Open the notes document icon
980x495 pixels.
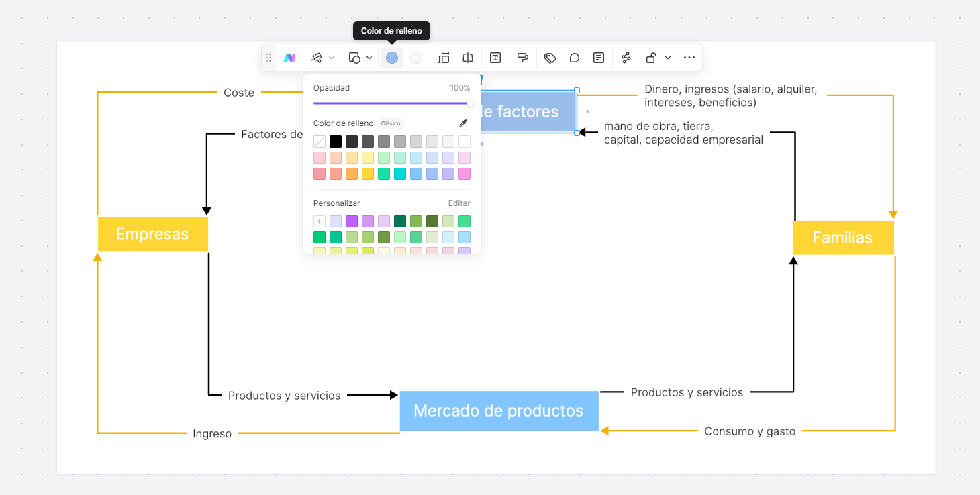click(x=599, y=58)
